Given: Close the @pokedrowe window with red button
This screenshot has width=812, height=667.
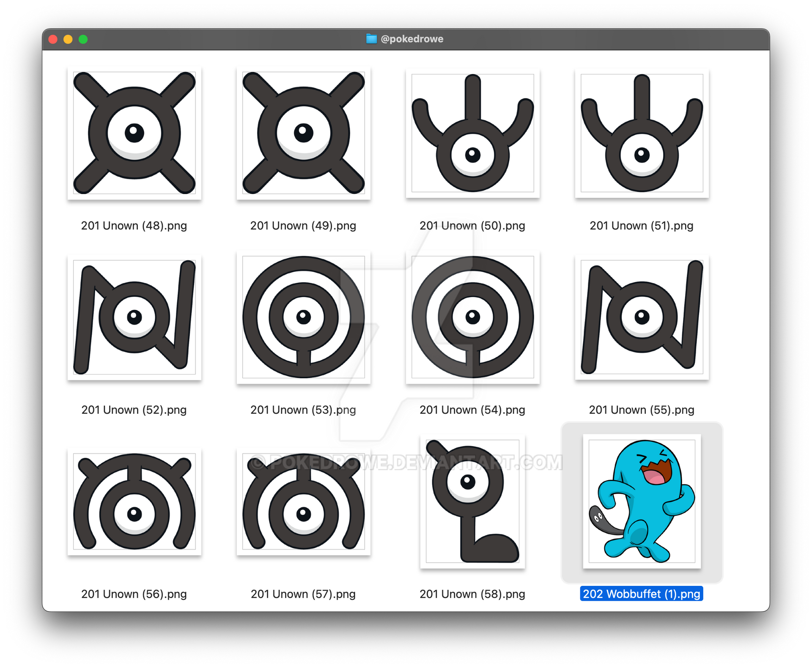Looking at the screenshot, I should (x=53, y=39).
